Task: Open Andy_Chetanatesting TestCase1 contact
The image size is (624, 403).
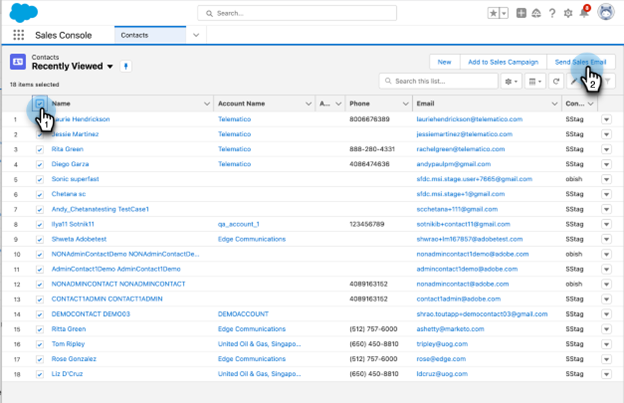Action: pyautogui.click(x=100, y=209)
